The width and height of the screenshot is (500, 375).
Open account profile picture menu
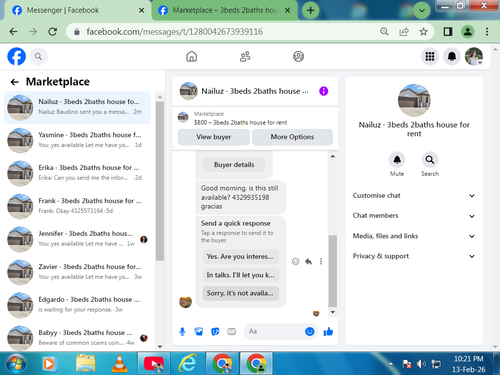(x=474, y=56)
